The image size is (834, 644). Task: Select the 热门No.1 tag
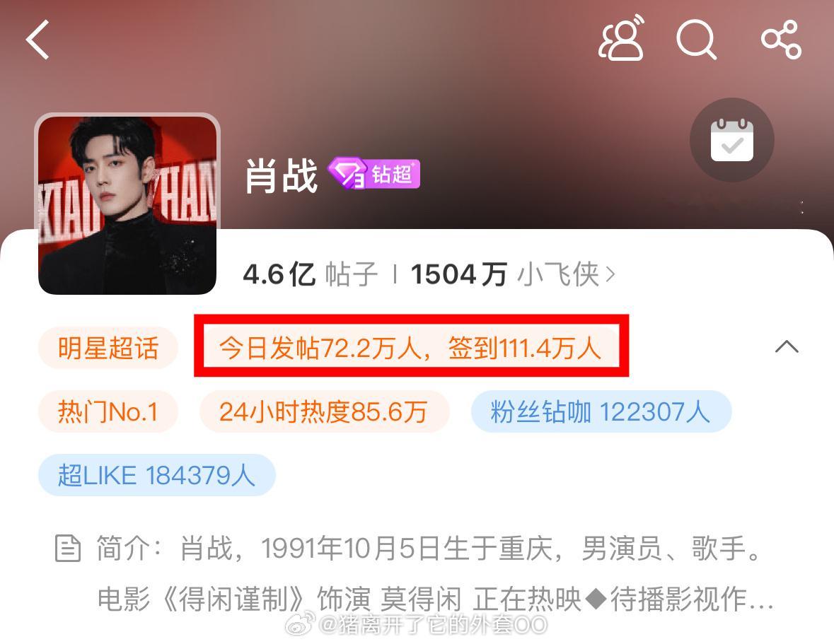click(108, 411)
